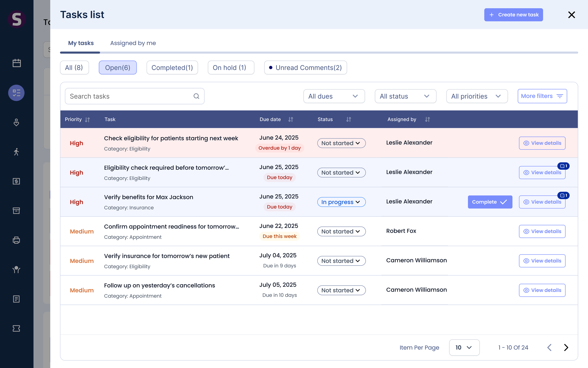The width and height of the screenshot is (588, 368).
Task: Mark Verify benefits task Complete
Action: (490, 202)
